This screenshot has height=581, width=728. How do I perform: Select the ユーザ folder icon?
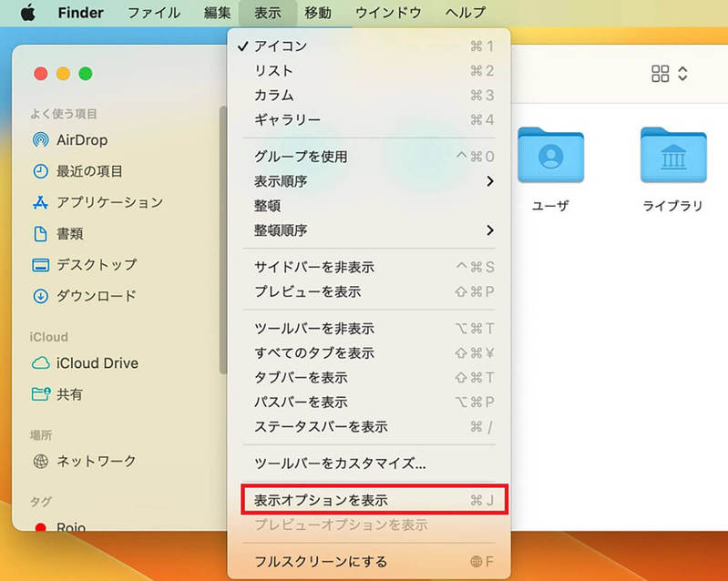click(550, 155)
